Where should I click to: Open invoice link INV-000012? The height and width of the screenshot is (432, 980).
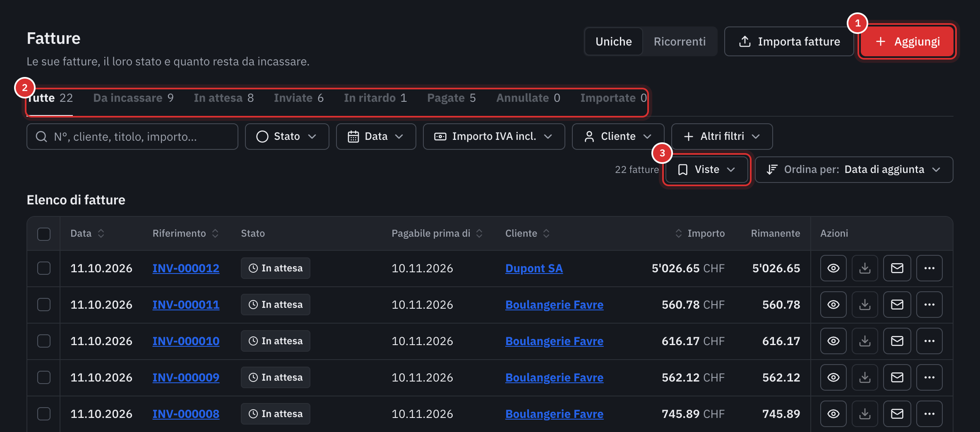pyautogui.click(x=186, y=268)
